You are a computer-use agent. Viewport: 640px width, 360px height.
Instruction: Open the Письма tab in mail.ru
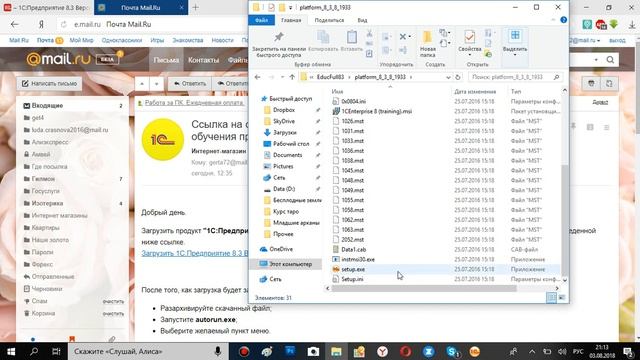coord(166,60)
